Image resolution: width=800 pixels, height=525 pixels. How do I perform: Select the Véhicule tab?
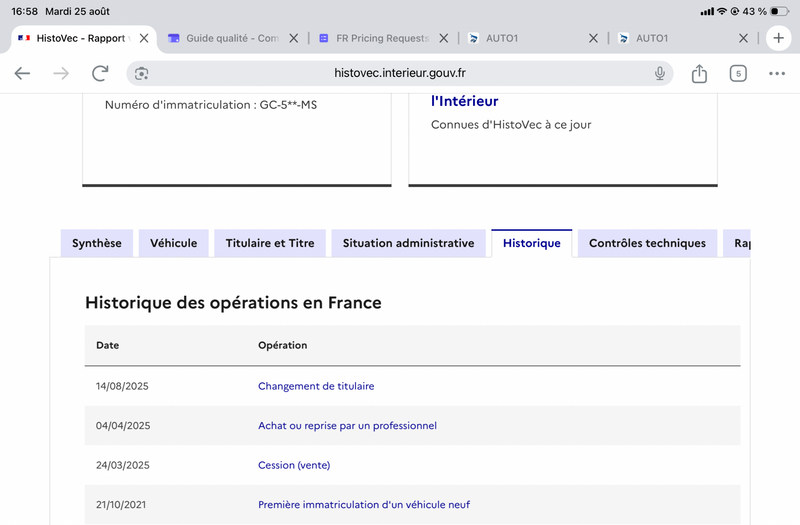[x=173, y=243]
